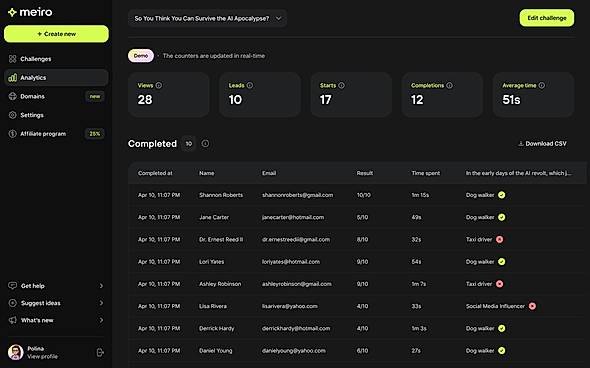Click green check on Shannon Roberts row

click(502, 195)
